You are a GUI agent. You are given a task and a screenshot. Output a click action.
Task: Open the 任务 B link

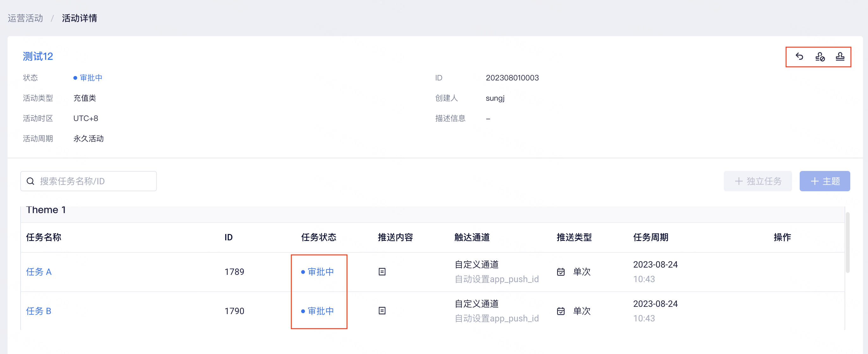(39, 311)
